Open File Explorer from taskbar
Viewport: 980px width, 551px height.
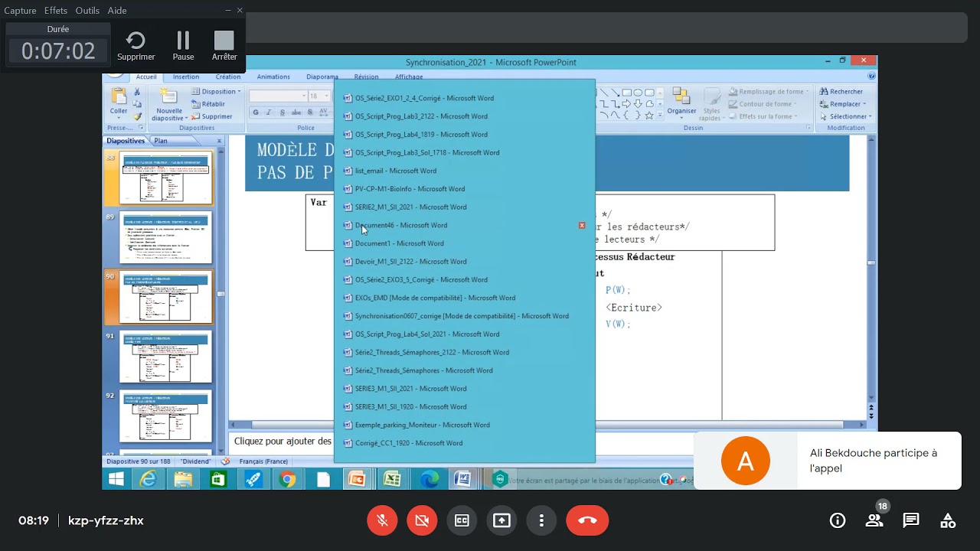click(x=183, y=479)
